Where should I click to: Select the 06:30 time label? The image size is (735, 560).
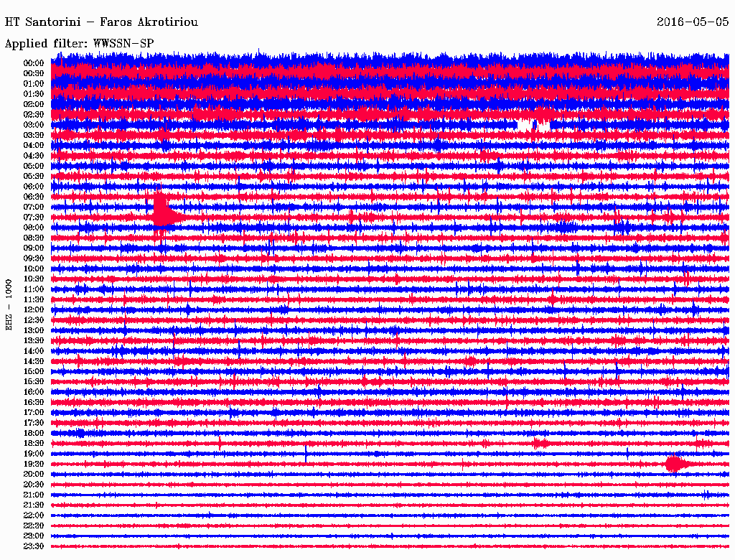pyautogui.click(x=34, y=197)
